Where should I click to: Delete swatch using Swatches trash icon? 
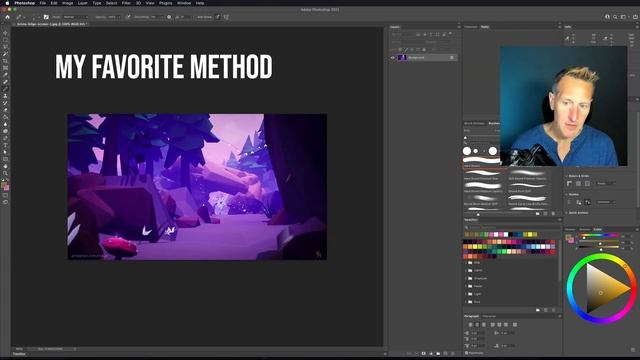(553, 310)
